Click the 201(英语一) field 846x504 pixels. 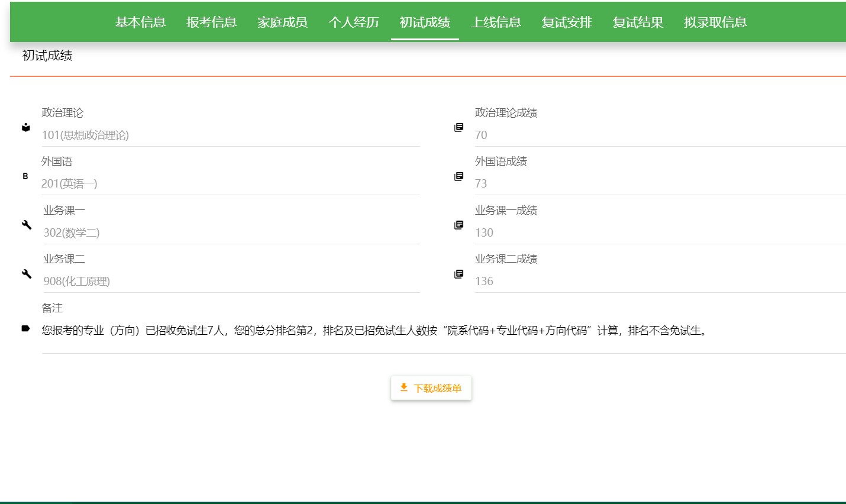tap(231, 183)
